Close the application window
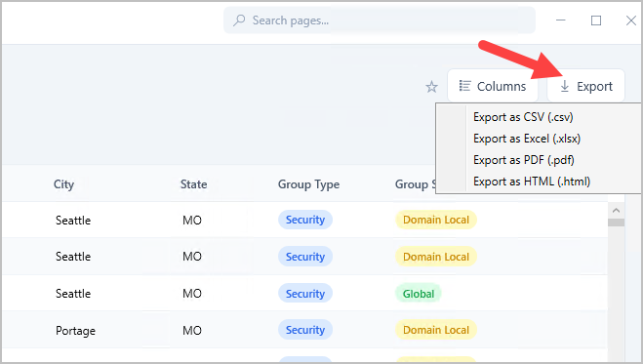This screenshot has width=643, height=364. pyautogui.click(x=631, y=20)
